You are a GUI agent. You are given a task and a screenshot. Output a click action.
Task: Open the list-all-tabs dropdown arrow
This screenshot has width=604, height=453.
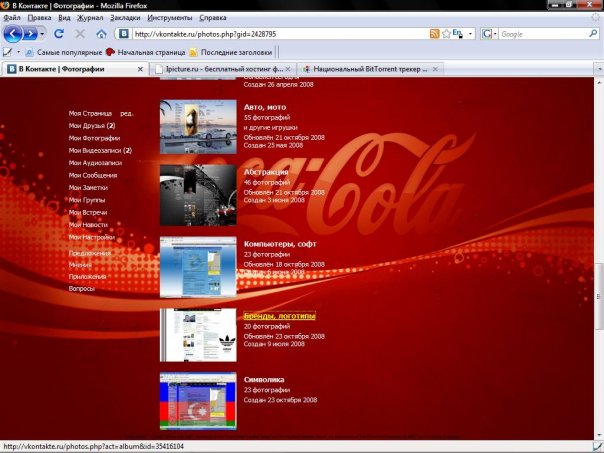[599, 69]
